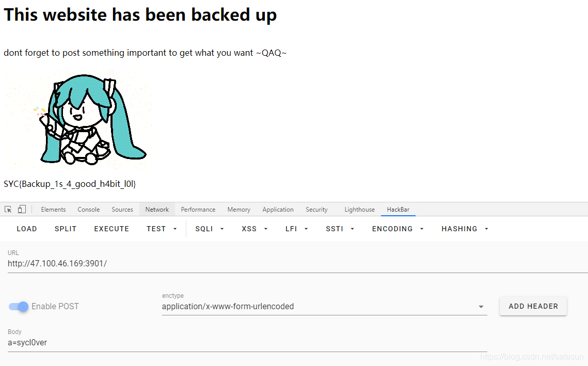Open the Elements tab
This screenshot has width=588, height=366.
53,210
